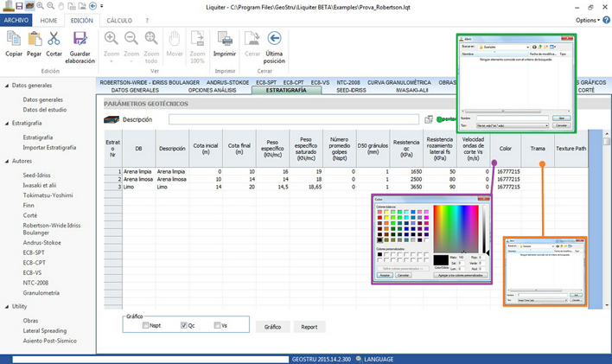Open the DATOS GENERALES tab
612x364 pixels.
[135, 90]
